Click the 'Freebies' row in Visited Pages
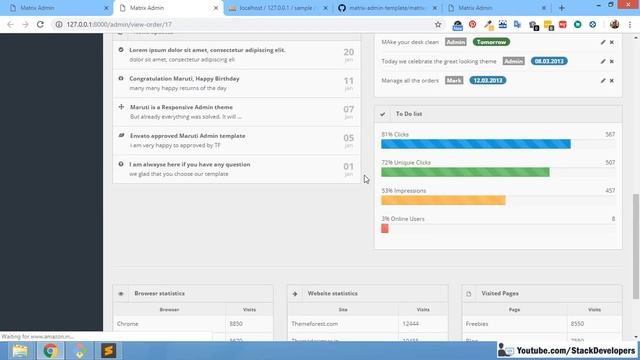The image size is (640, 360). click(x=542, y=324)
